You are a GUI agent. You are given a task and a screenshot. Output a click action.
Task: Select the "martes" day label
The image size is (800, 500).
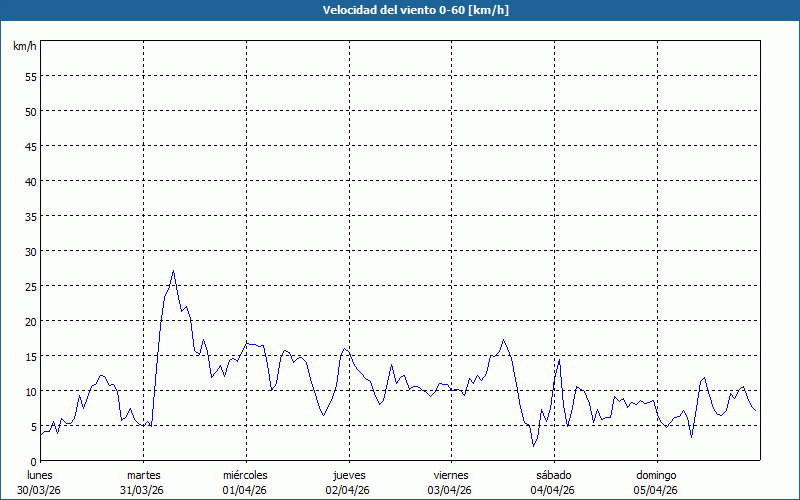tap(143, 475)
